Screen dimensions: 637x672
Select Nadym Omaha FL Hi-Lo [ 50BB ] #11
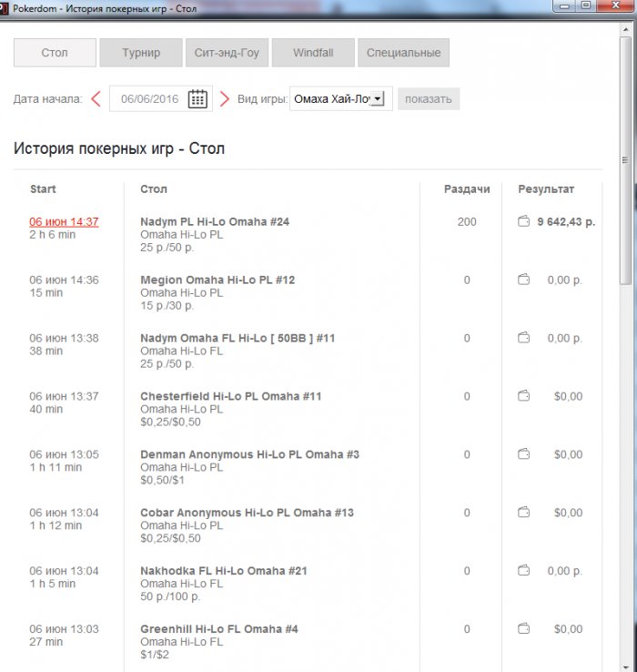(238, 338)
